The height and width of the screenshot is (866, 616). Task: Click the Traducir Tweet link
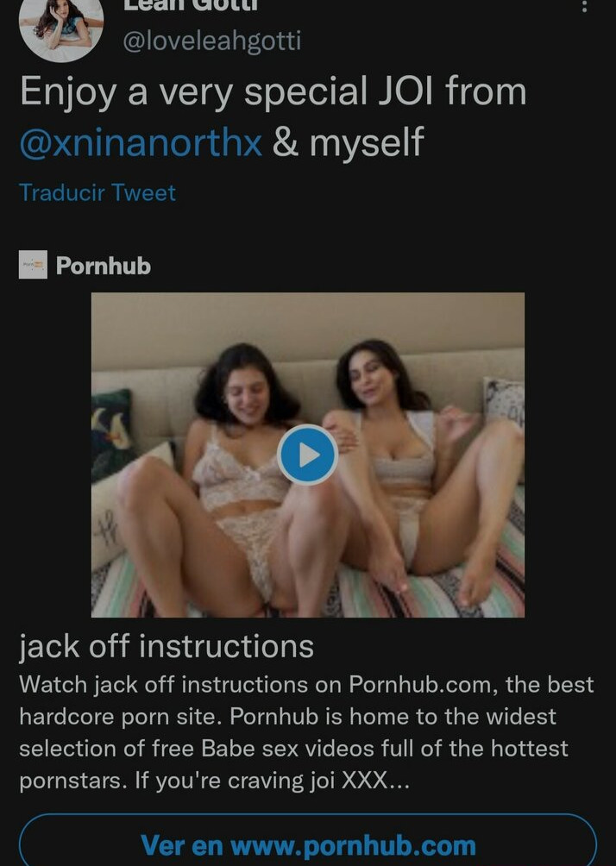pyautogui.click(x=97, y=192)
